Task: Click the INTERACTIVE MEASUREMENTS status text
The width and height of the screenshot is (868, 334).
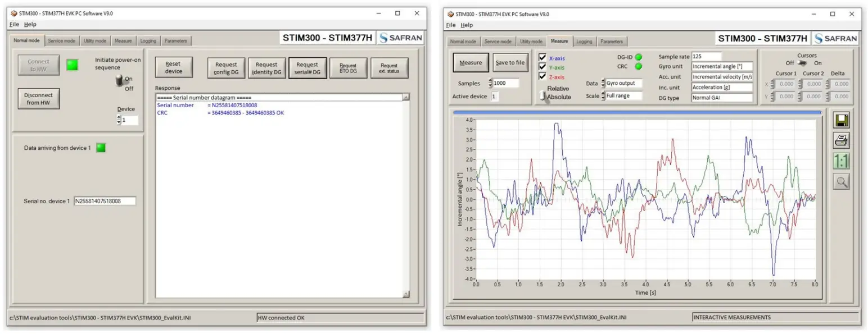Action: pos(732,317)
